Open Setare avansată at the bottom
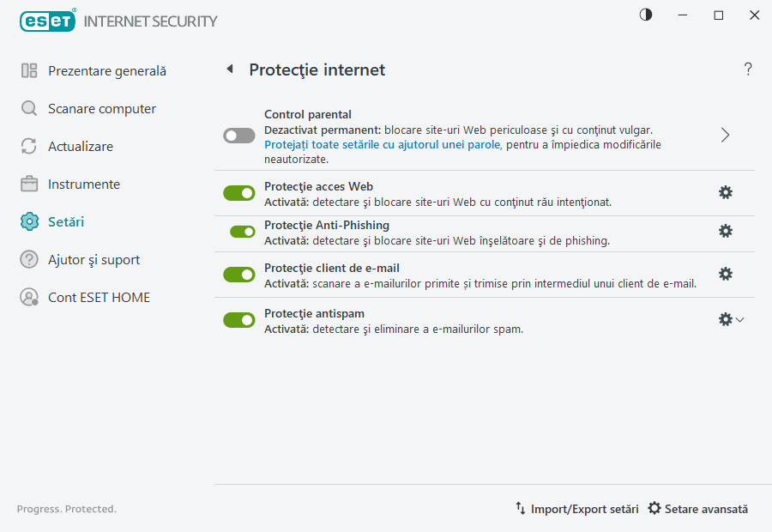 [698, 509]
